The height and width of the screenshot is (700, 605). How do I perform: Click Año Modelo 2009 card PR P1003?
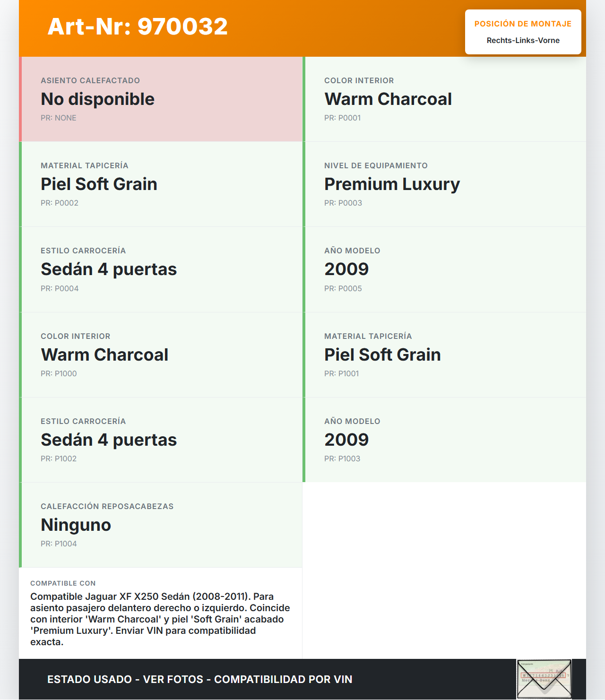click(x=445, y=440)
